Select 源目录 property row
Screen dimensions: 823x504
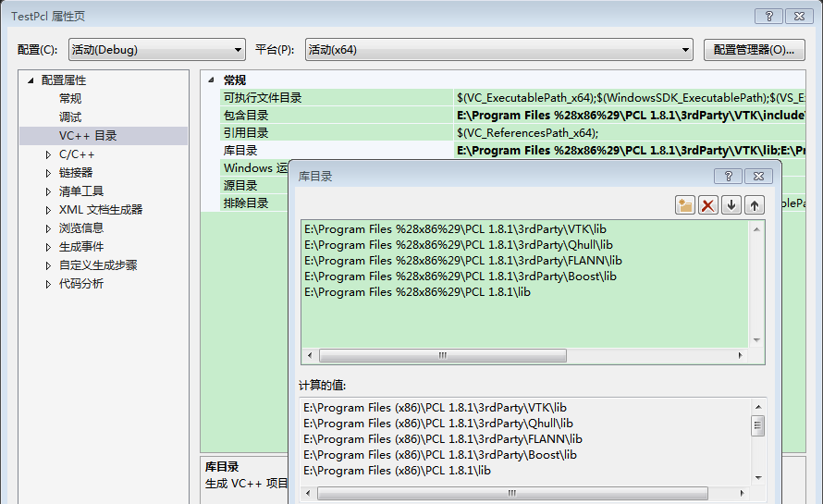254,185
